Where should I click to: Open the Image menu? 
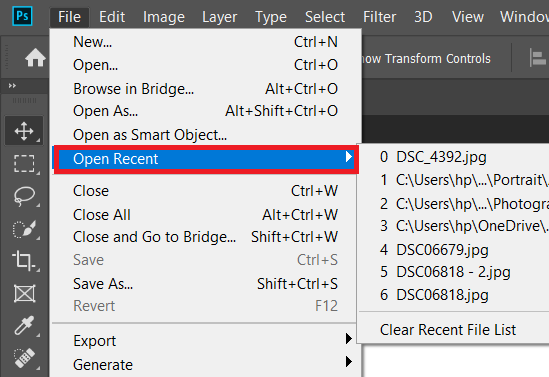[164, 17]
